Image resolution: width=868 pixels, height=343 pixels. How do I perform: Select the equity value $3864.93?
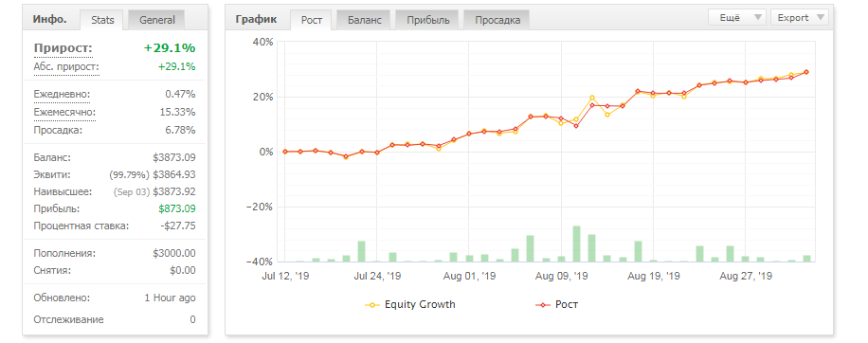[x=174, y=175]
